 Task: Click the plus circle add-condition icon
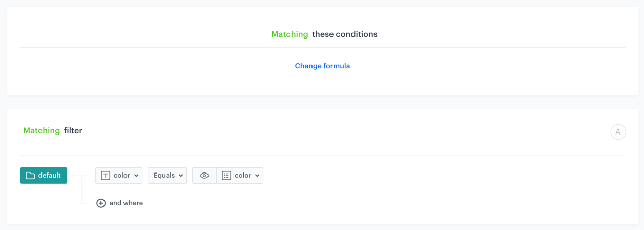tap(101, 203)
